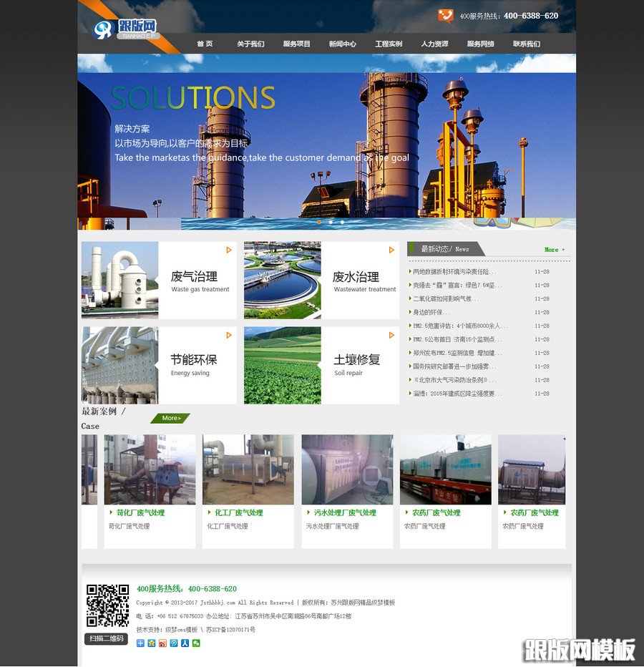Click the blue plus share icon in footer
644x667 pixels.
[x=140, y=643]
